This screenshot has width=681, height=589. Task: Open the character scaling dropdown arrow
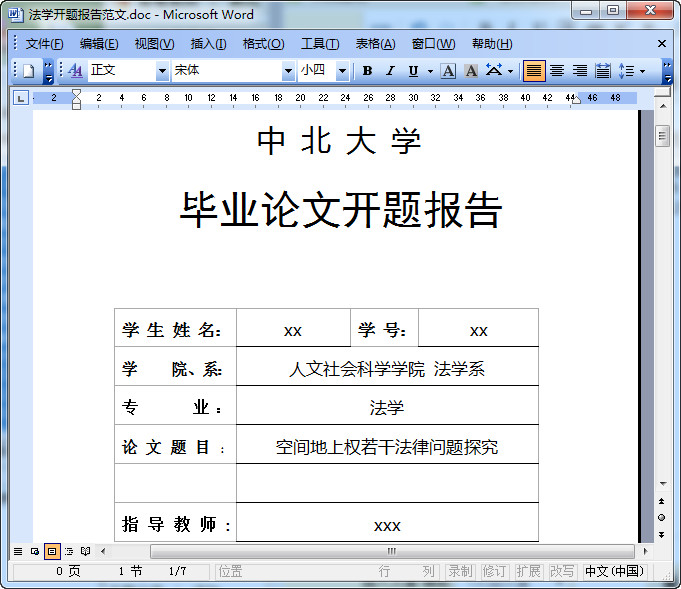point(510,71)
